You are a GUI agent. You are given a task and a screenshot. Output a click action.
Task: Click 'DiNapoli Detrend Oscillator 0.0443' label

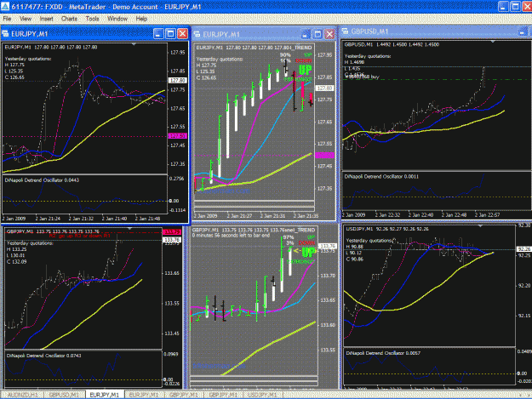click(42, 180)
